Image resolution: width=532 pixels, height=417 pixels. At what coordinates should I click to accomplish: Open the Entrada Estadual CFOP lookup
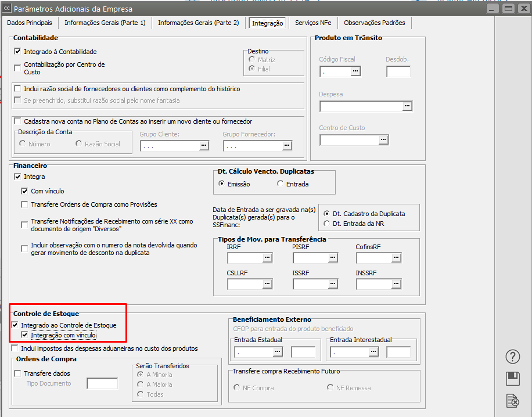(x=278, y=352)
